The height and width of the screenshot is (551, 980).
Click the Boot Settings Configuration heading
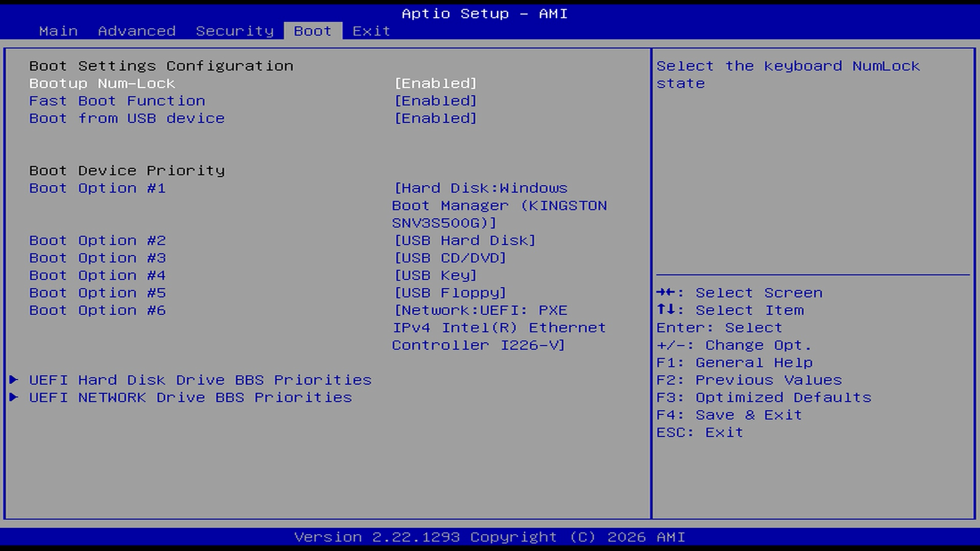pos(161,66)
